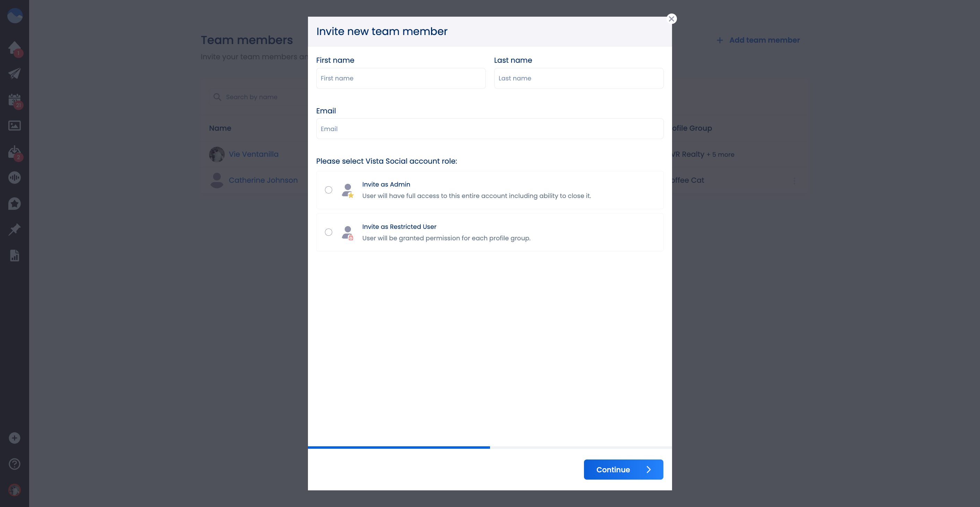
Task: Open the Home dashboard from the sidebar
Action: click(15, 48)
